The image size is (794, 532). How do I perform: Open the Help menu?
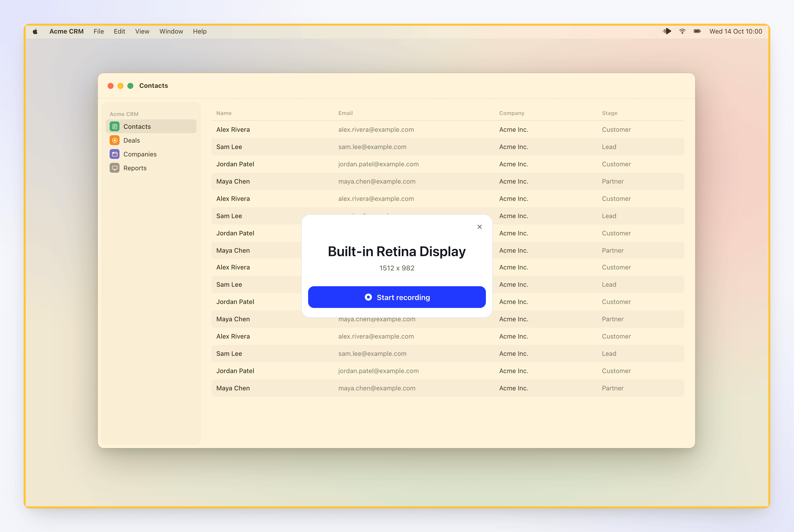click(199, 32)
